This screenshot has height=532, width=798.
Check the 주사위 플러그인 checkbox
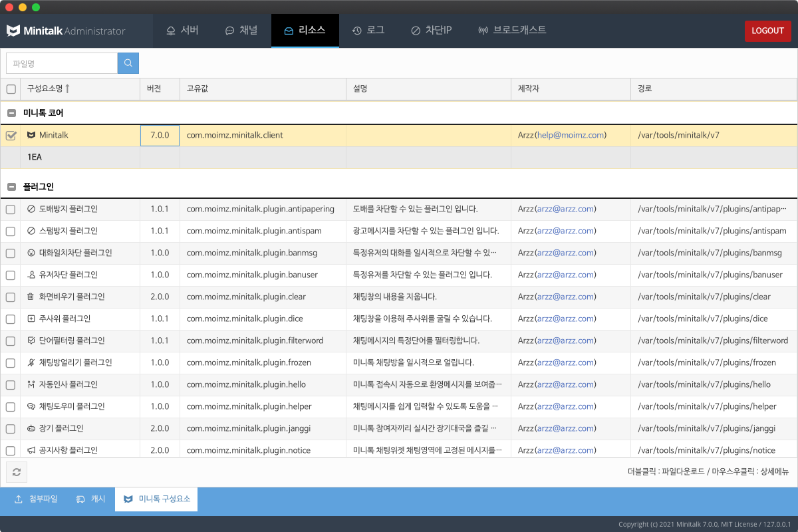click(11, 319)
